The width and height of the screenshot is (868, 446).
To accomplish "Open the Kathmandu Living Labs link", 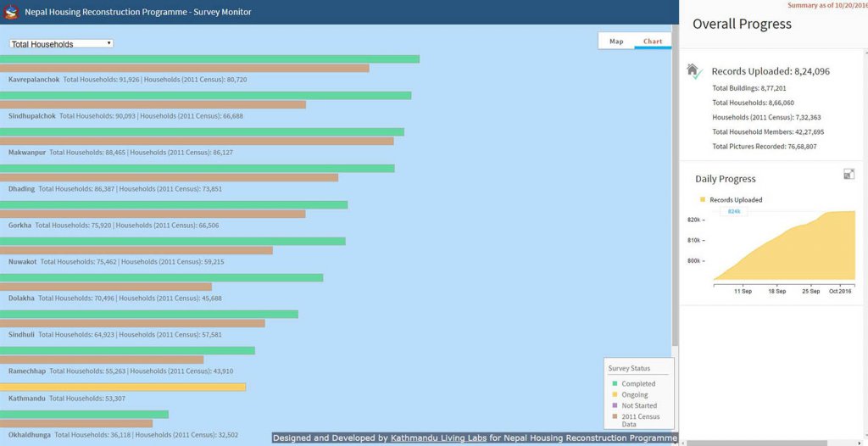I will (438, 438).
